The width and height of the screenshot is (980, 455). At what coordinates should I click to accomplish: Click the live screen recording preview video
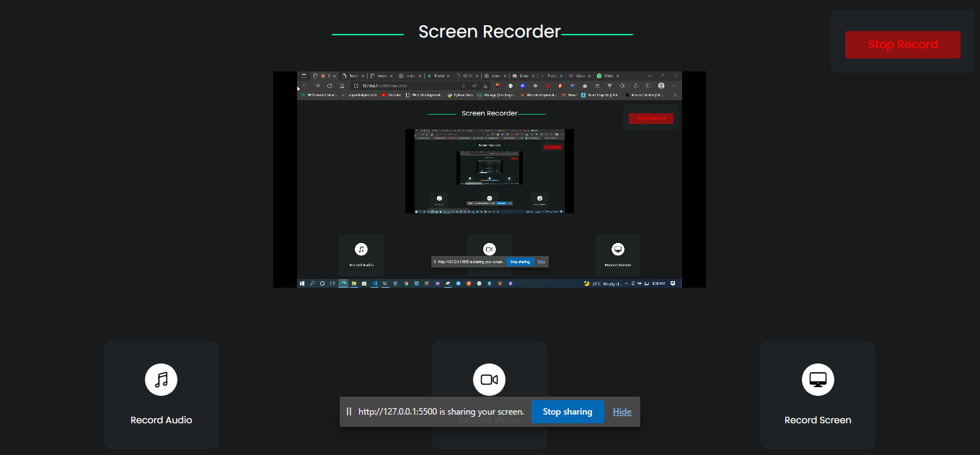click(x=490, y=180)
